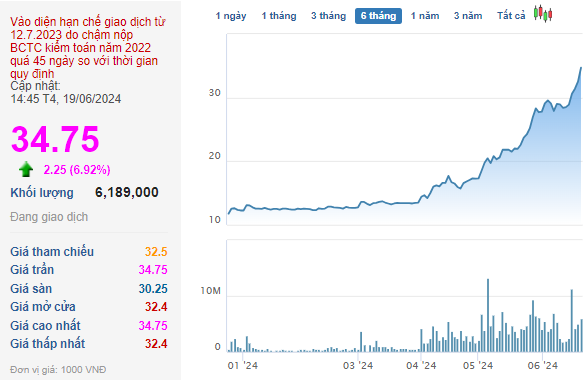Click the tall volume bar in mid-June 2024
The height and width of the screenshot is (380, 587).
point(572,320)
